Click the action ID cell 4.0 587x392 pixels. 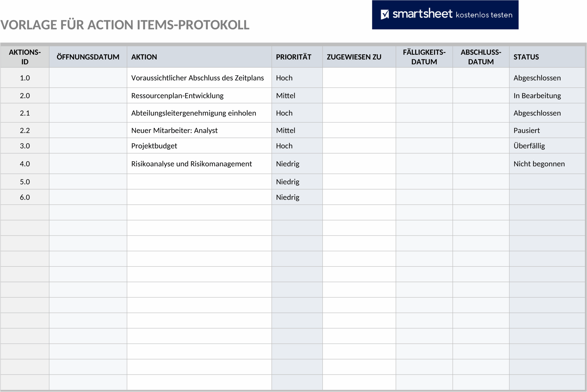(25, 164)
